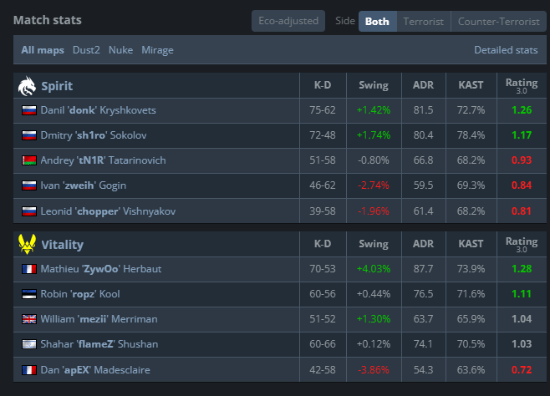Click tN1R's -0.80% swing value
This screenshot has width=550, height=396.
(x=374, y=161)
